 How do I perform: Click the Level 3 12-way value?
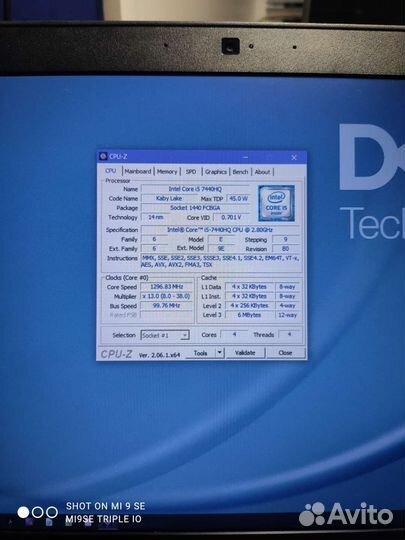click(288, 315)
